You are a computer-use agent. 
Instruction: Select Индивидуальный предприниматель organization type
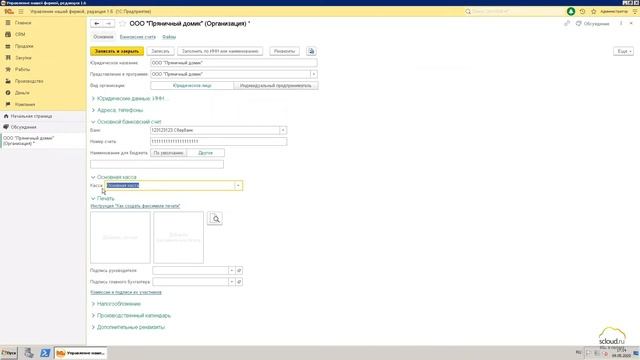coord(276,86)
